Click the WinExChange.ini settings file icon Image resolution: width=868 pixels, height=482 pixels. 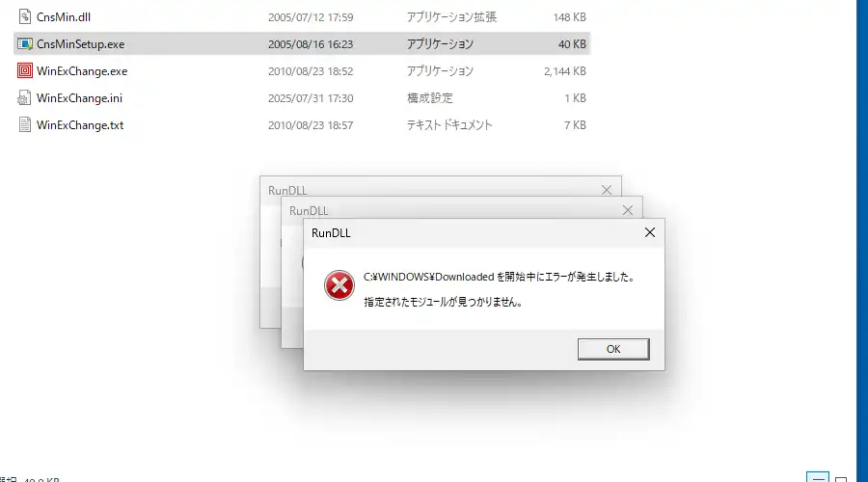(x=24, y=98)
